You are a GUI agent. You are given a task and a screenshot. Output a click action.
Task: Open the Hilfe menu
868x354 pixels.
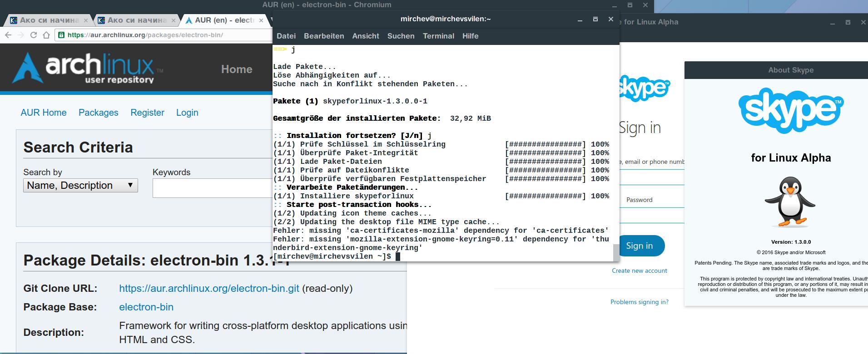(x=470, y=36)
